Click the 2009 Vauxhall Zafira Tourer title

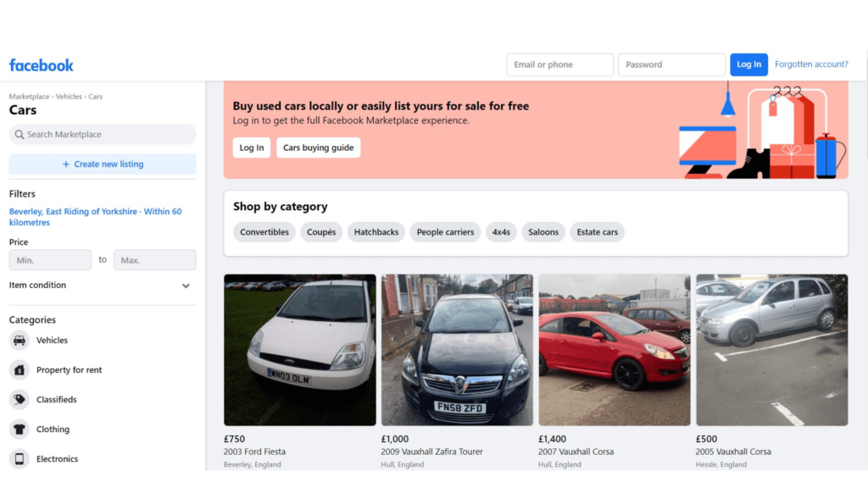[431, 452]
